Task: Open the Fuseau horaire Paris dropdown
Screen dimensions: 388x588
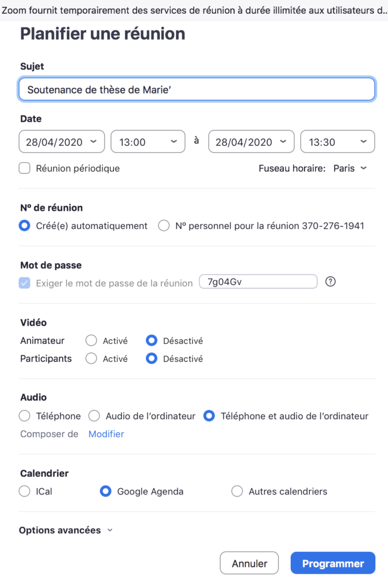Action: coord(349,168)
